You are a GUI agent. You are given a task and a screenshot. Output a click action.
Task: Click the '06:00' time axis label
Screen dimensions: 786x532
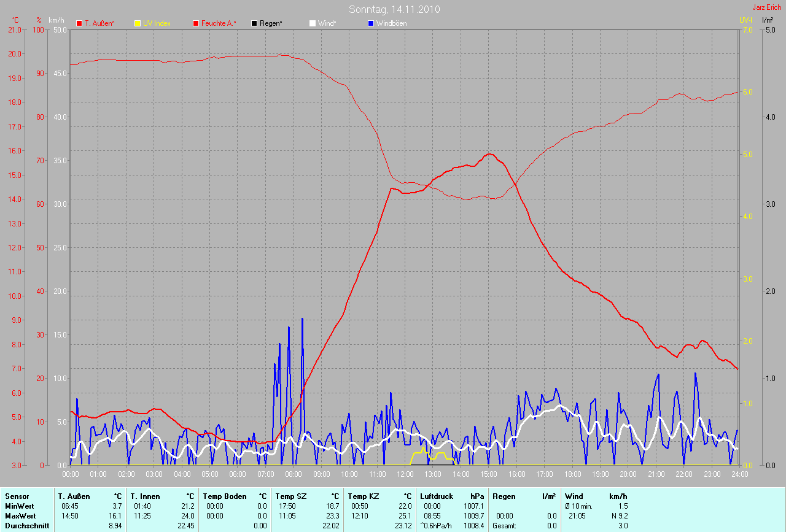(238, 474)
